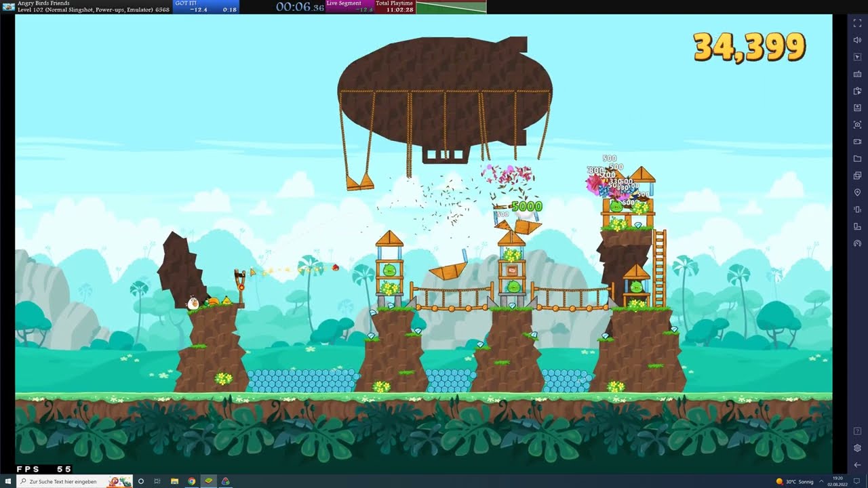Click the screen record icon in sidebar

(x=857, y=142)
